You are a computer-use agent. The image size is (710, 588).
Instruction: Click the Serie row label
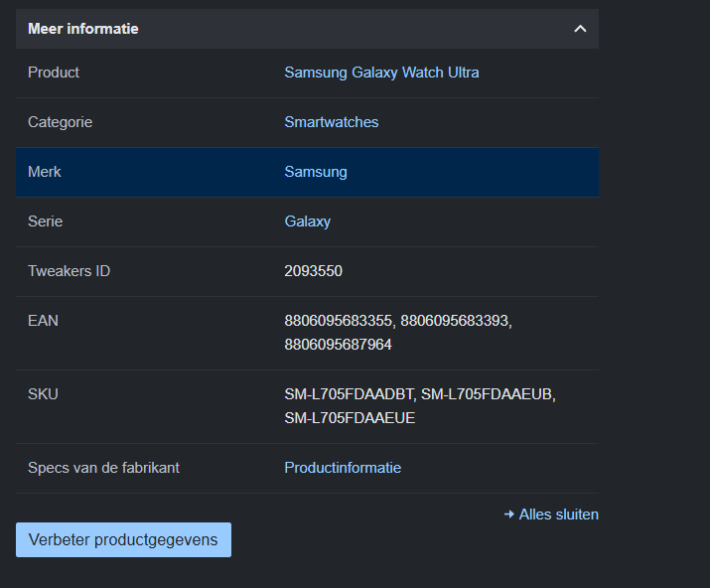click(x=46, y=221)
